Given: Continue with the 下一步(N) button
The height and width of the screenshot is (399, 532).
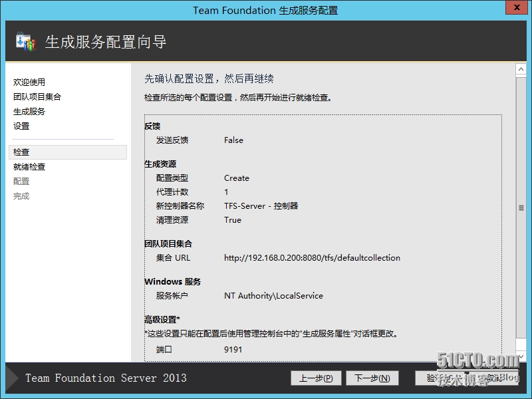Looking at the screenshot, I should coord(372,378).
